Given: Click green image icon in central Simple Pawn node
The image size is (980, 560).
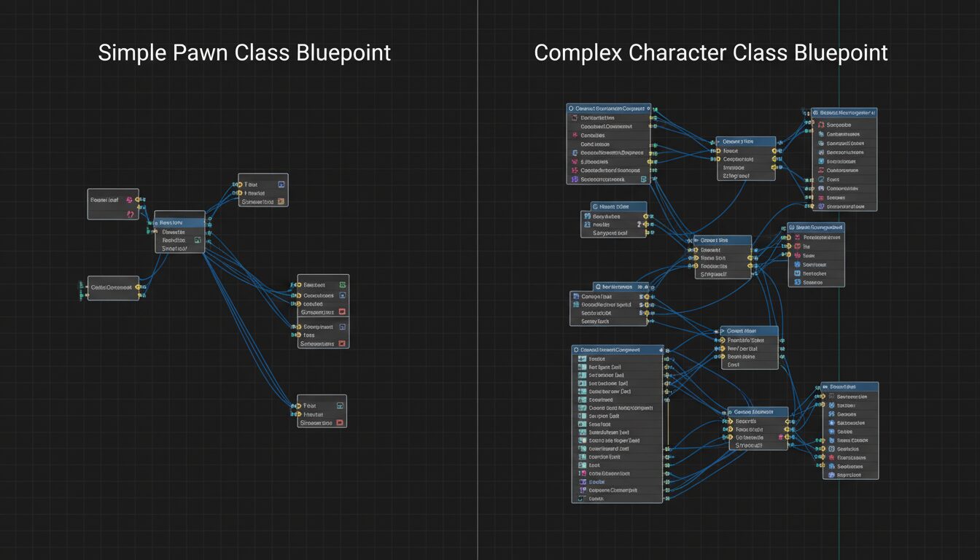Looking at the screenshot, I should pyautogui.click(x=197, y=240).
